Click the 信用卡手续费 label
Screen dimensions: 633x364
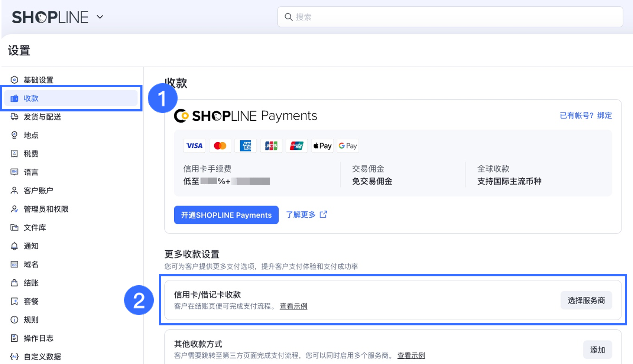[207, 169]
